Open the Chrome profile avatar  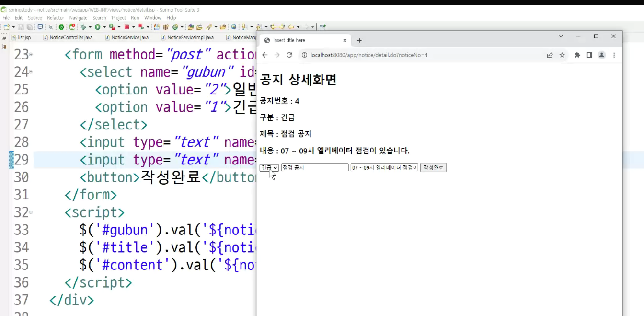601,55
